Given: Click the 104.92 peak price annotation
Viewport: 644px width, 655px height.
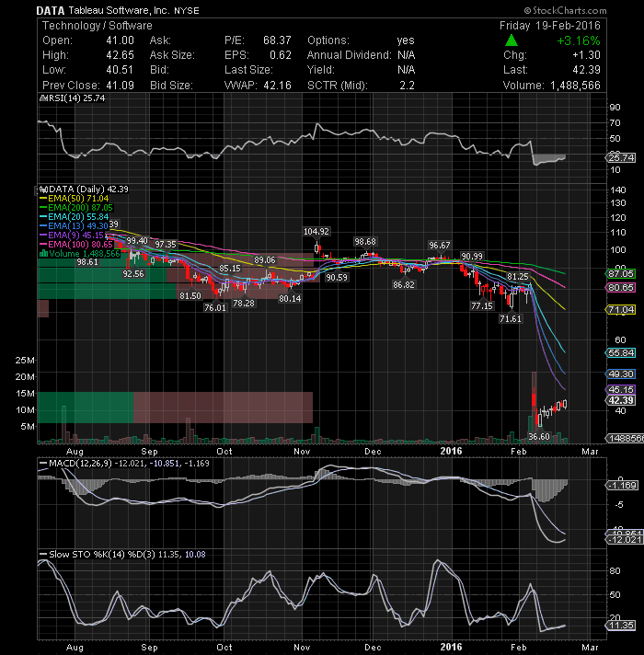Looking at the screenshot, I should tap(316, 232).
